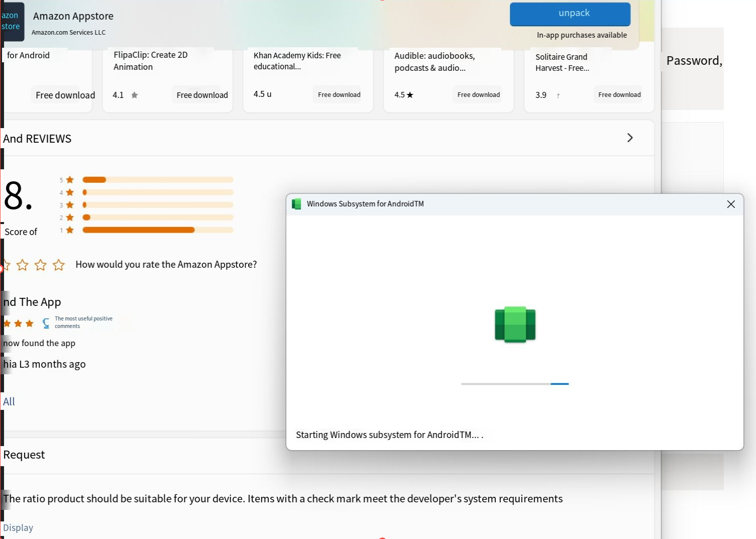
Task: Click Free download for Audible
Action: pyautogui.click(x=479, y=94)
